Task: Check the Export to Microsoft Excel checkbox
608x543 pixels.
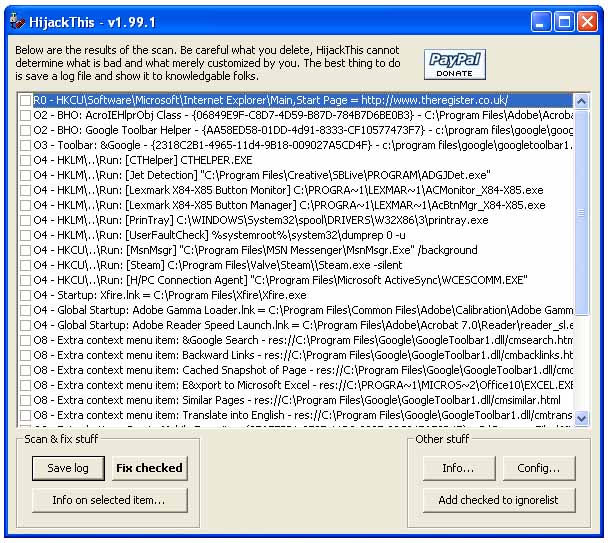Action: [26, 385]
